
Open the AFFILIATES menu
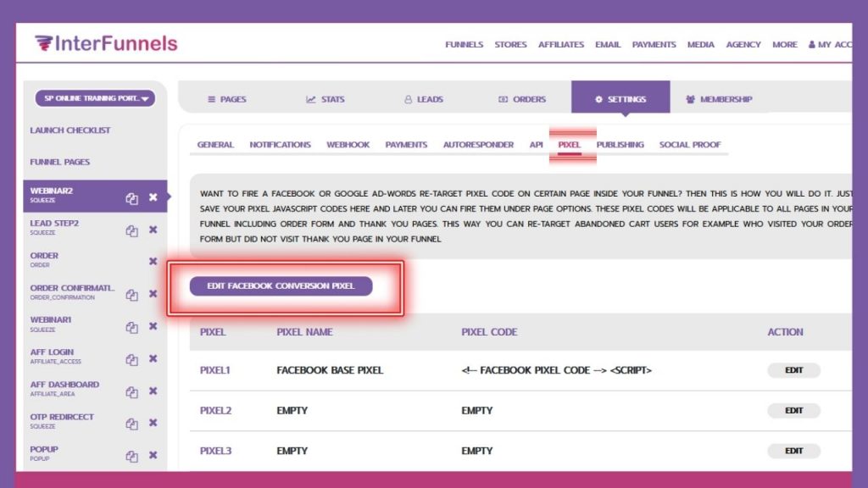pos(561,44)
